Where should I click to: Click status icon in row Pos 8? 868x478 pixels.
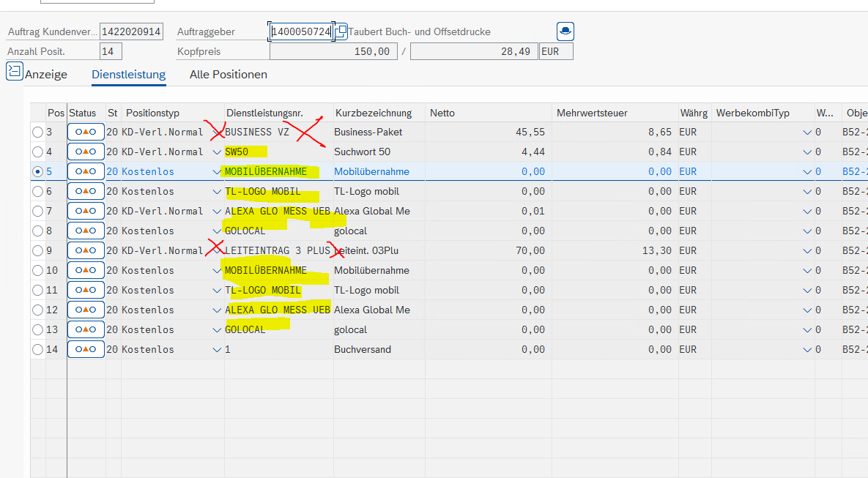(x=86, y=231)
